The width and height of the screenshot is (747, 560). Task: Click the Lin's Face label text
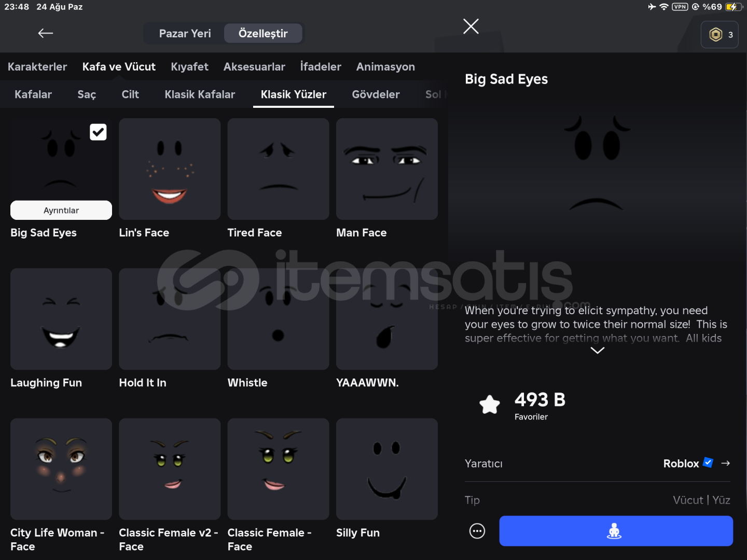144,233
